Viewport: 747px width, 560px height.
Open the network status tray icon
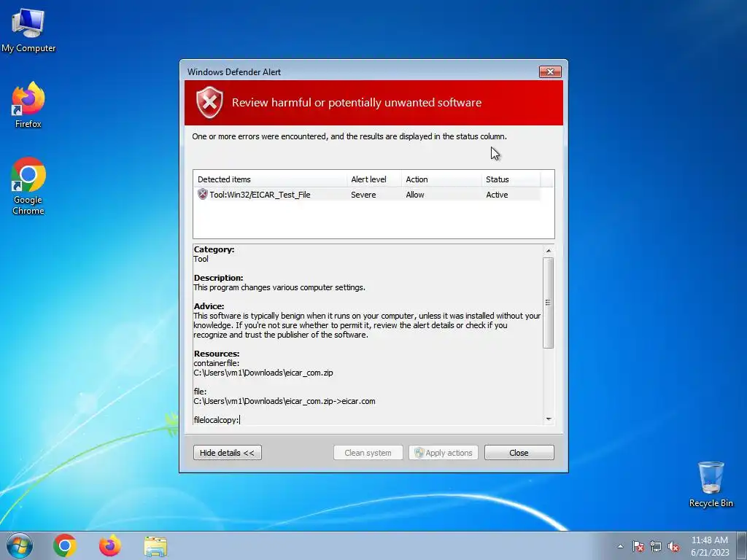(x=656, y=546)
